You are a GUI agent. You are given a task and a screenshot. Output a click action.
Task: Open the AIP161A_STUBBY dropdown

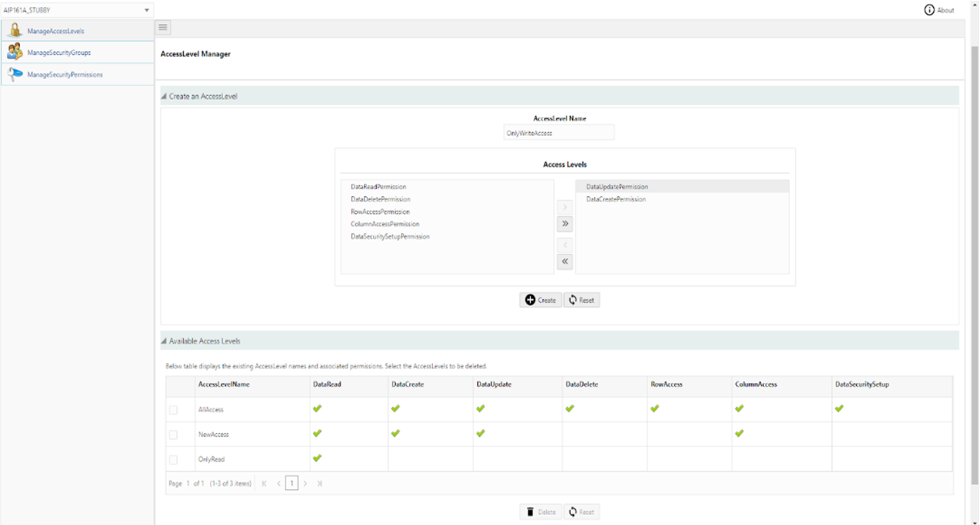(x=77, y=10)
